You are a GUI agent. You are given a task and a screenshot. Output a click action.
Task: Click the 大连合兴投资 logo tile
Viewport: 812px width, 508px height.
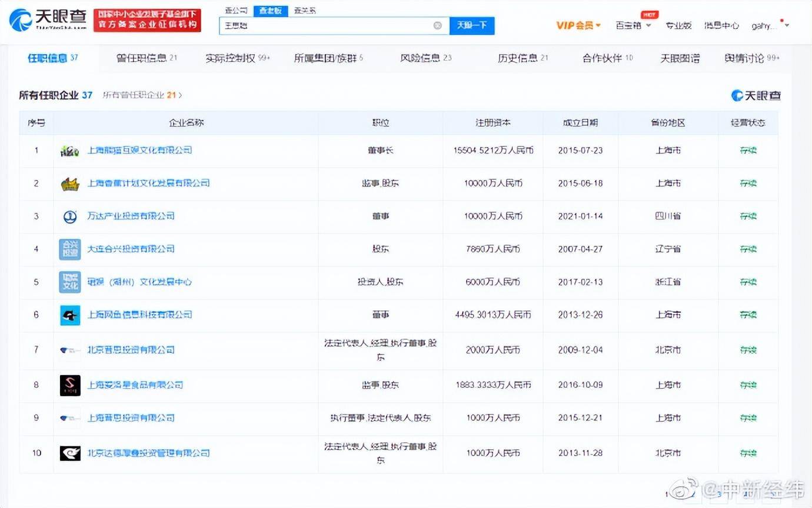(x=70, y=249)
